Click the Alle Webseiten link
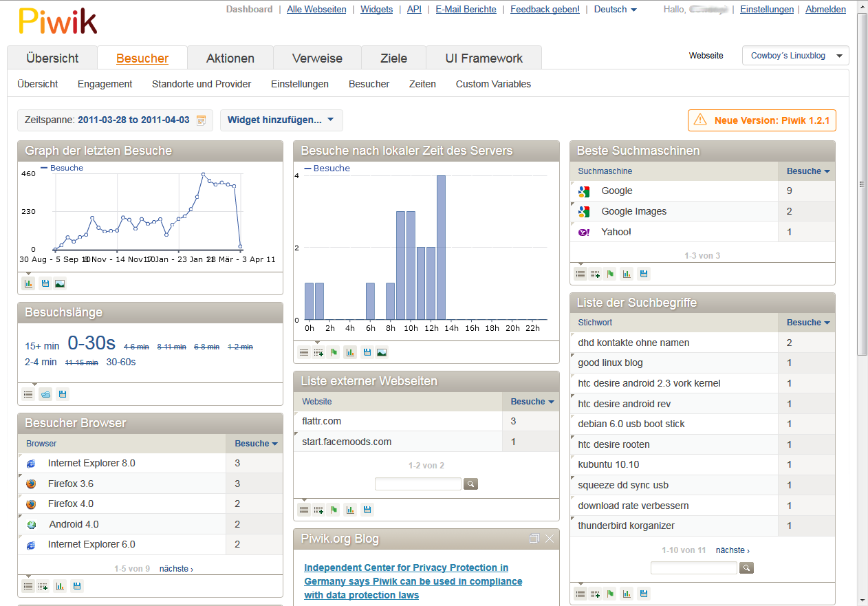The height and width of the screenshot is (606, 868). point(316,10)
